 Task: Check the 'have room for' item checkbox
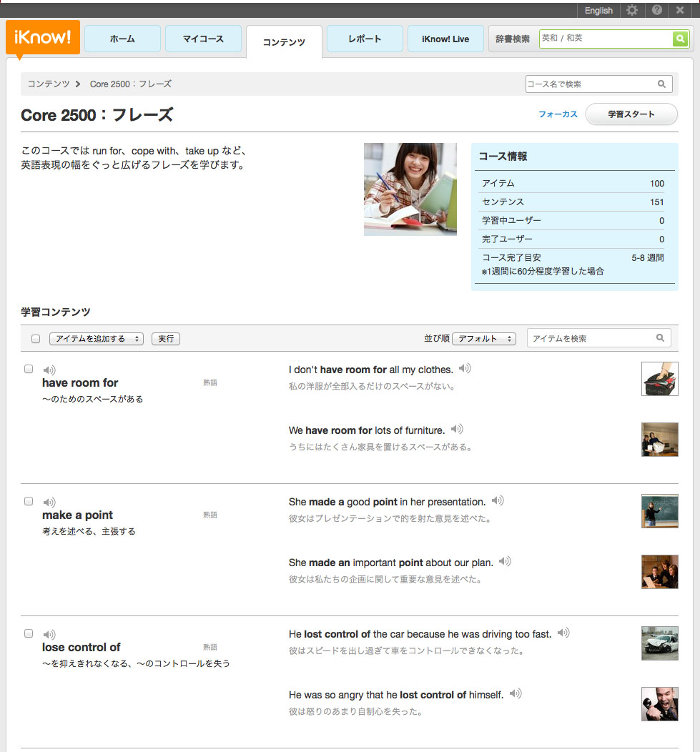[x=29, y=369]
